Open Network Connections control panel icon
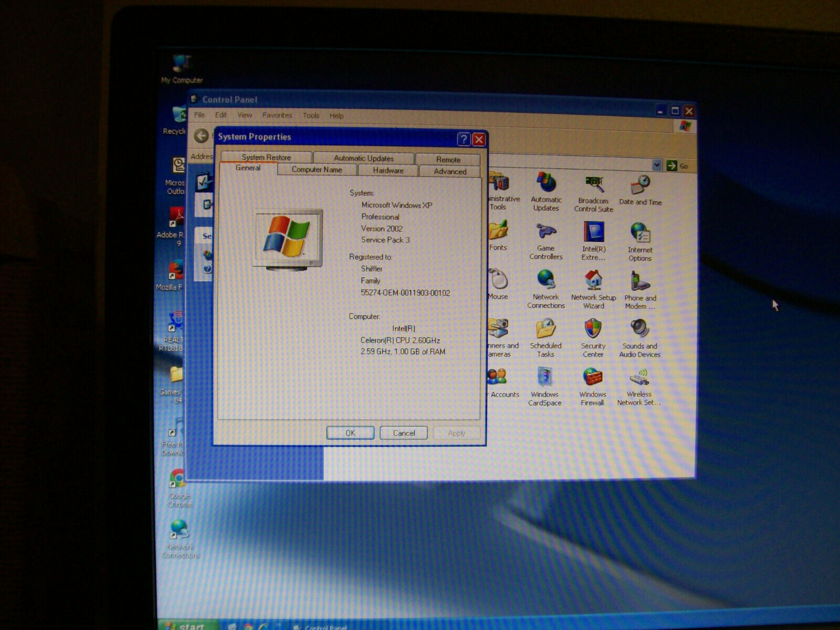This screenshot has height=630, width=840. click(x=546, y=289)
